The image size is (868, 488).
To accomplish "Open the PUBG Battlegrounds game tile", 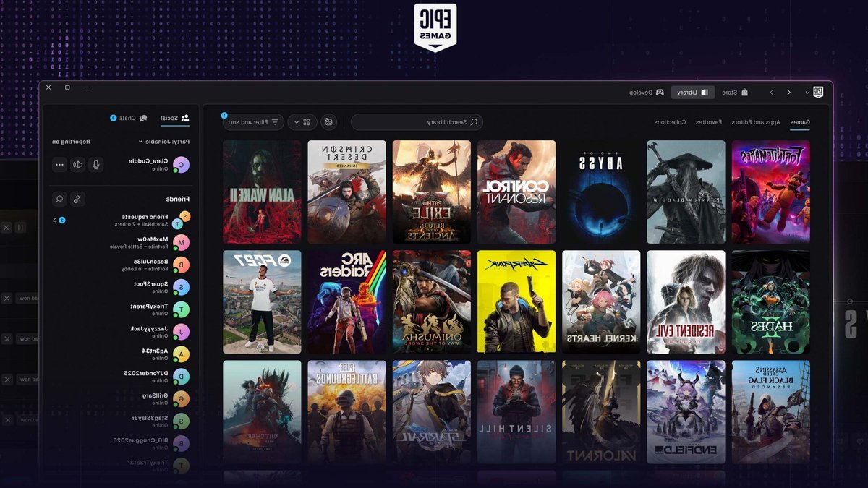I will pos(346,412).
